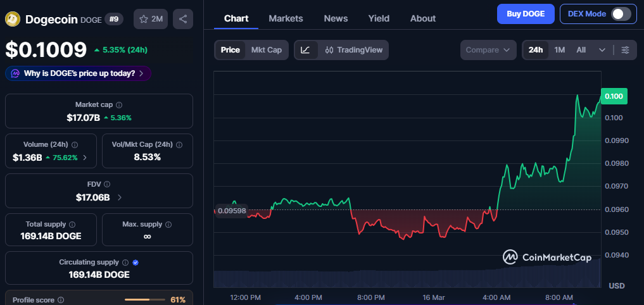Click the Buy DOGE button

526,14
